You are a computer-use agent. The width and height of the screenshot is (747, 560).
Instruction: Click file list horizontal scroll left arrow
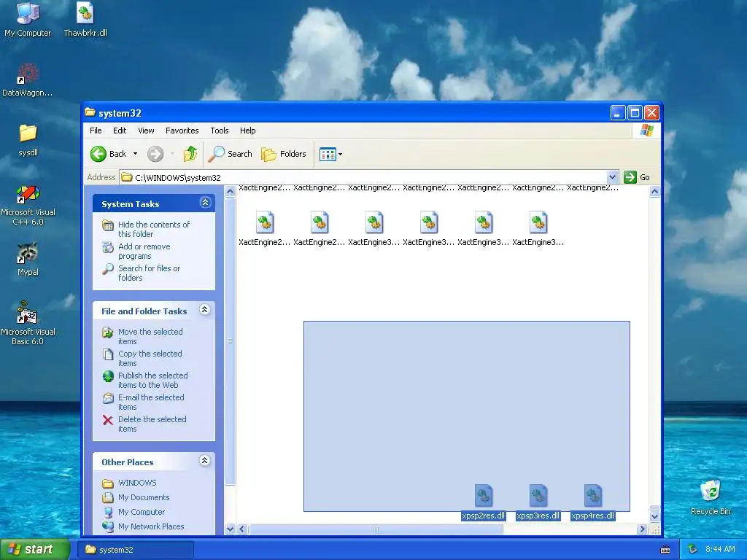242,529
